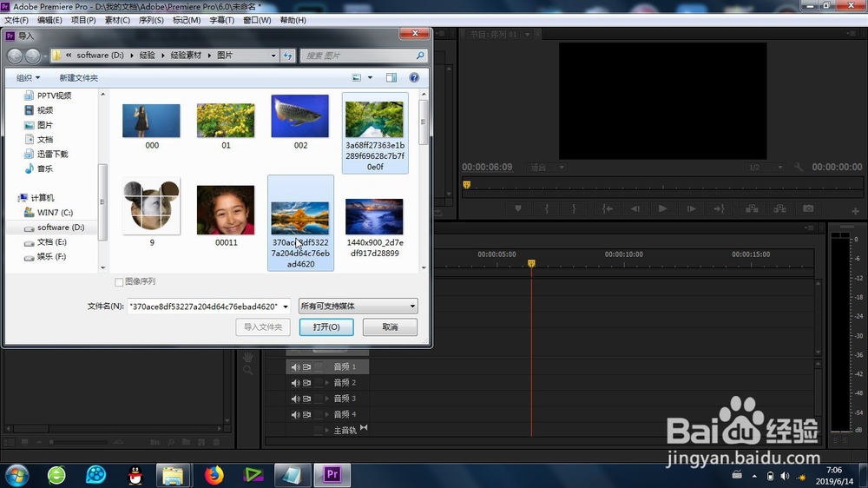Click the refresh button beside the address bar

(x=288, y=56)
